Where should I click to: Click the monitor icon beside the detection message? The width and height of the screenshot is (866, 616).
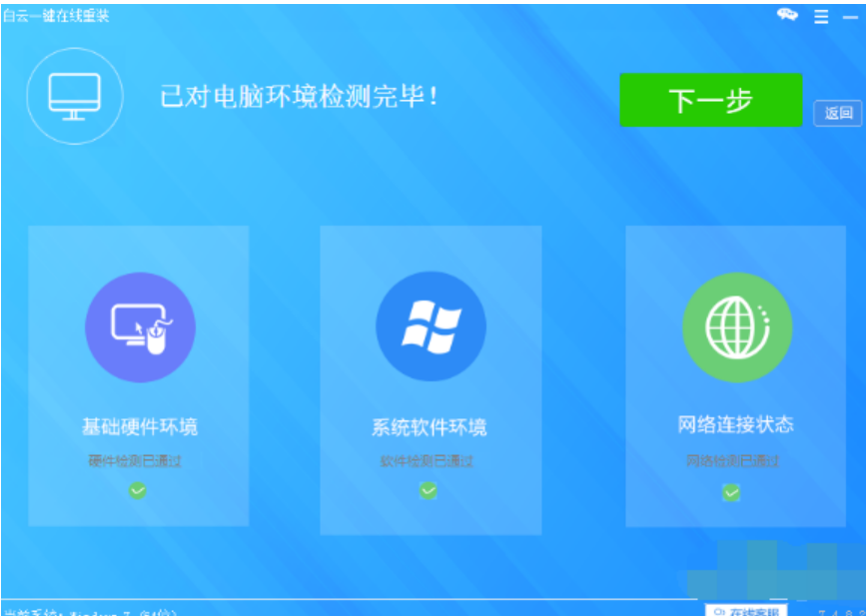[x=74, y=94]
